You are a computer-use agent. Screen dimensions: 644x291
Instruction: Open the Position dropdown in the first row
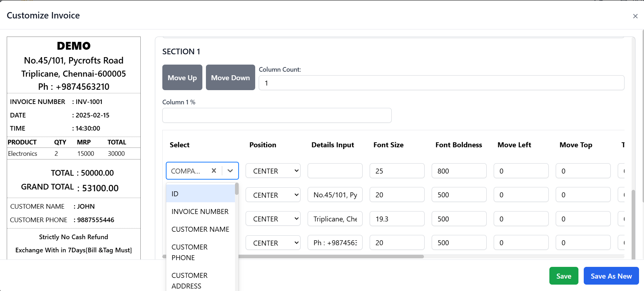273,171
